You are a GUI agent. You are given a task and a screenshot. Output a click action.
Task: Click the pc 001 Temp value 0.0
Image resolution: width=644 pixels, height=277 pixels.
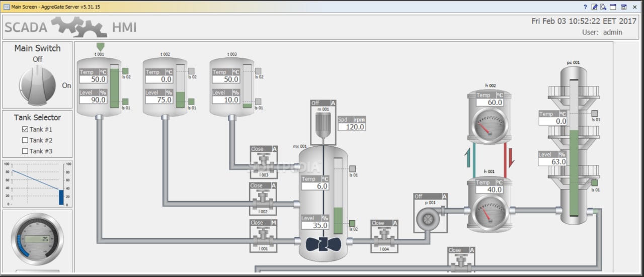(x=553, y=121)
